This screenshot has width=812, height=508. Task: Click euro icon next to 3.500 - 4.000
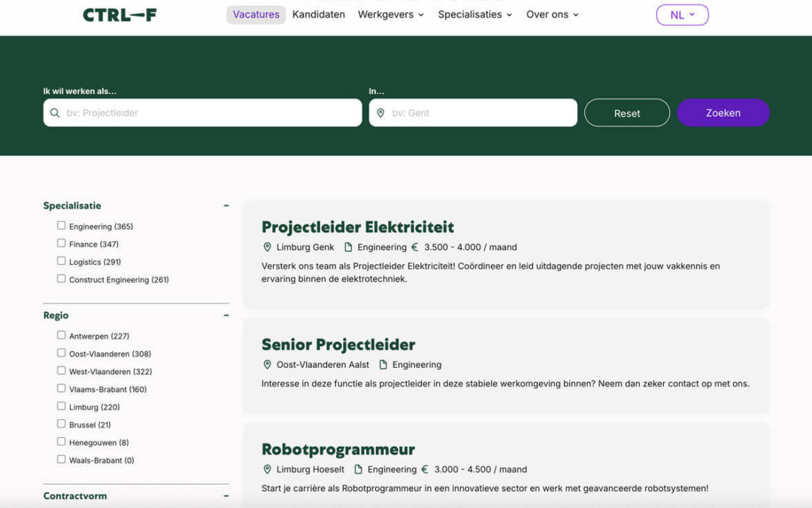pyautogui.click(x=415, y=248)
